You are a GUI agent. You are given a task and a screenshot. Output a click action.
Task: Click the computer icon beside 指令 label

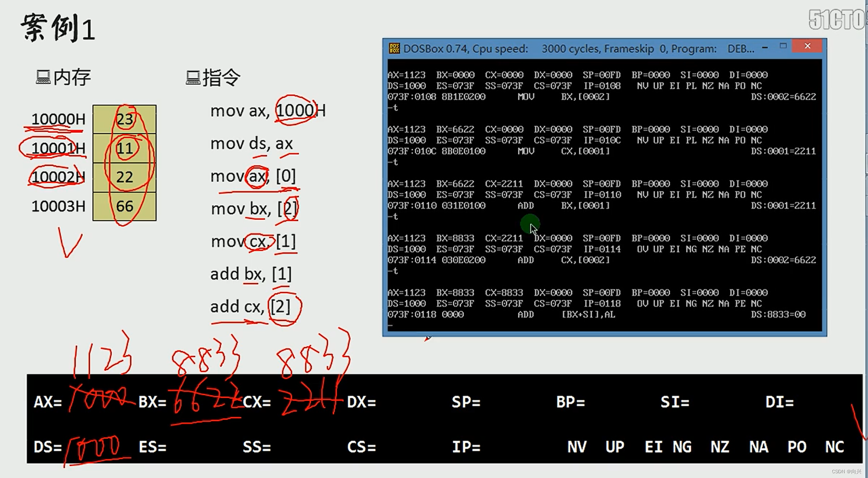(193, 78)
